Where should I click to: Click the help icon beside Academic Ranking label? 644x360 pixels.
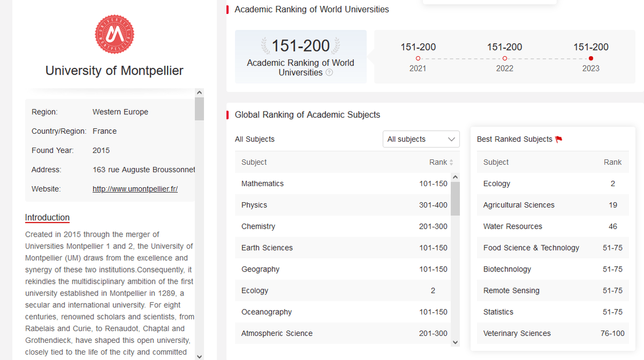coord(330,72)
